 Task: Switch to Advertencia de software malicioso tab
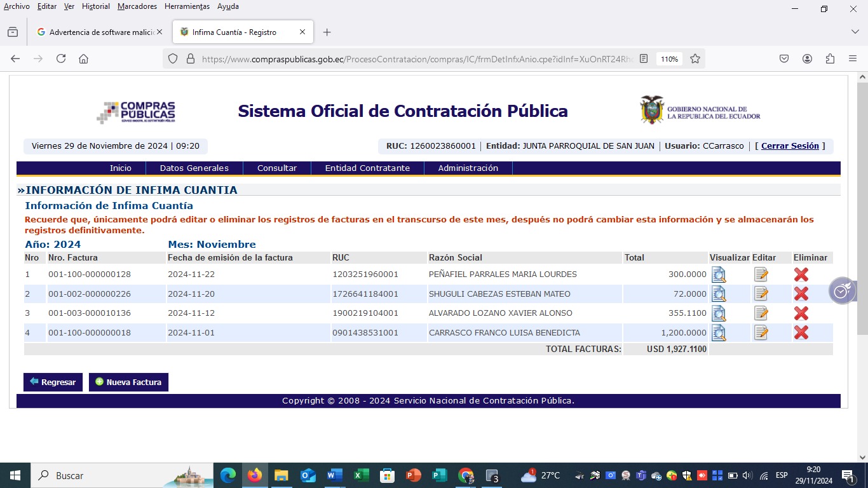[97, 32]
